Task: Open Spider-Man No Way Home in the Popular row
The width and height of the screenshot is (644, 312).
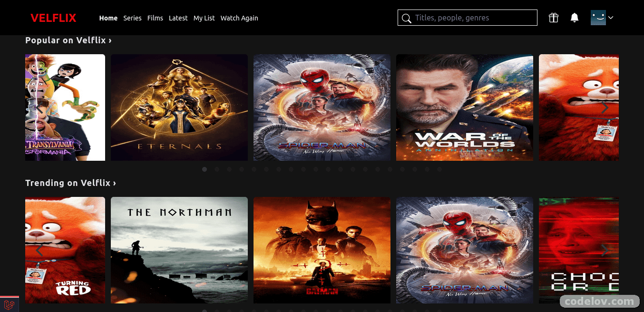Action: point(322,107)
